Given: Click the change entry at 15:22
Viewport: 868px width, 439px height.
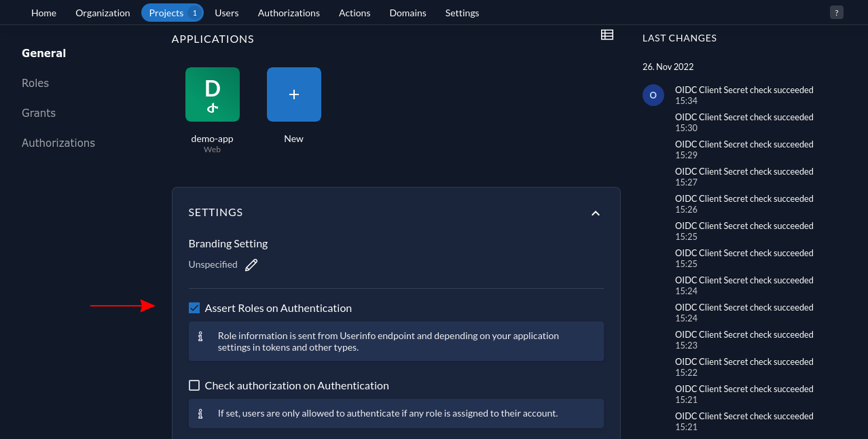Looking at the screenshot, I should pos(744,367).
